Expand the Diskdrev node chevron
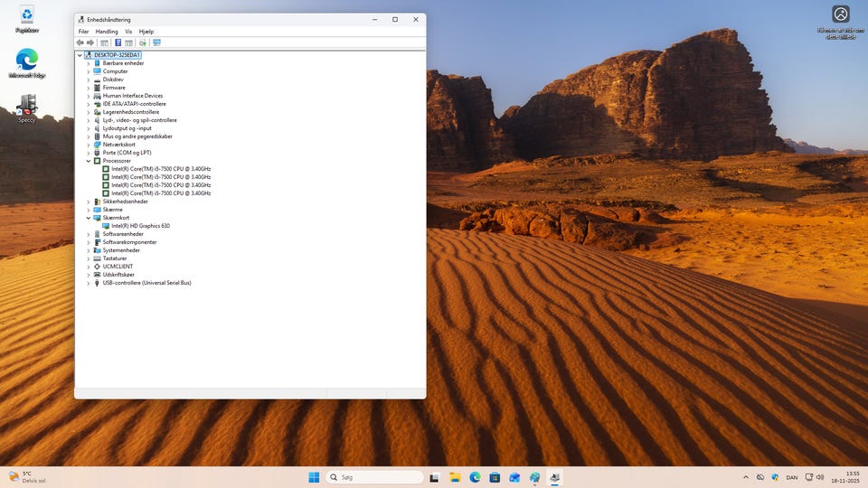Screen dimensions: 868x488 pyautogui.click(x=89, y=80)
